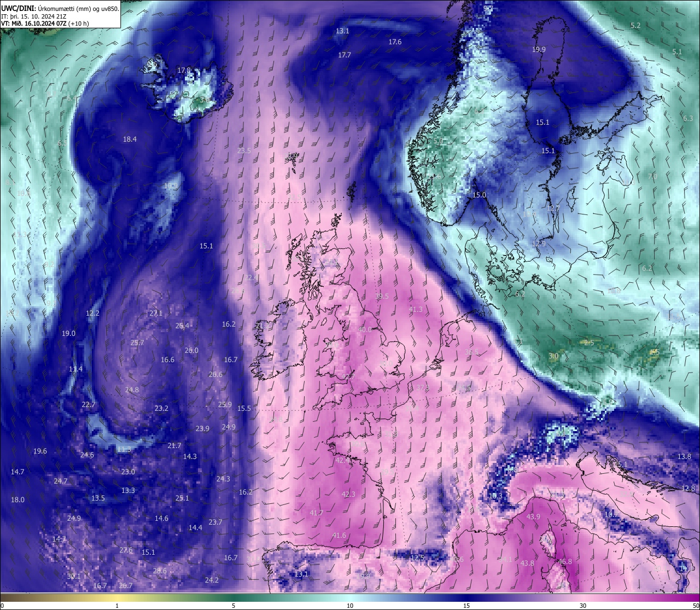
Task: Click the 18.0 map value
Action: tap(17, 499)
